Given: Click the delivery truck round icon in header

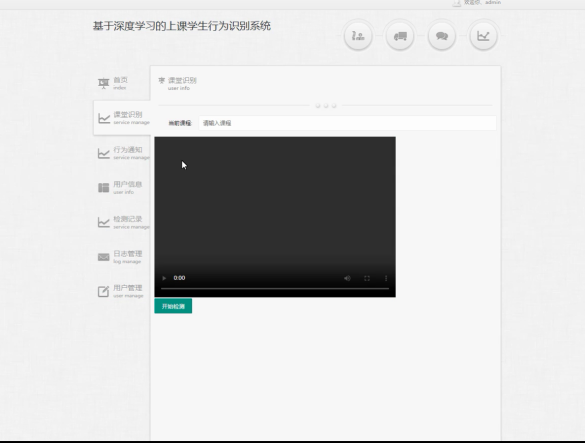Looking at the screenshot, I should 400,36.
